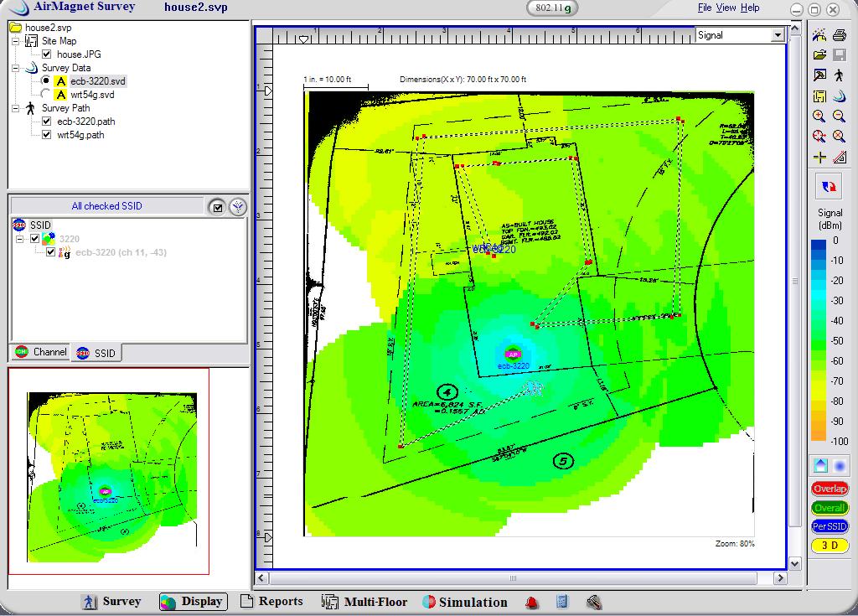Screen dimensions: 858x616
Task: Click the blue and red arrows button
Action: pyautogui.click(x=829, y=187)
